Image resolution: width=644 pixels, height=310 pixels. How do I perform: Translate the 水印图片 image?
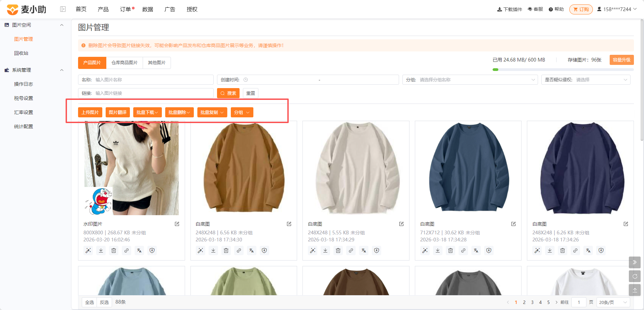pyautogui.click(x=139, y=250)
